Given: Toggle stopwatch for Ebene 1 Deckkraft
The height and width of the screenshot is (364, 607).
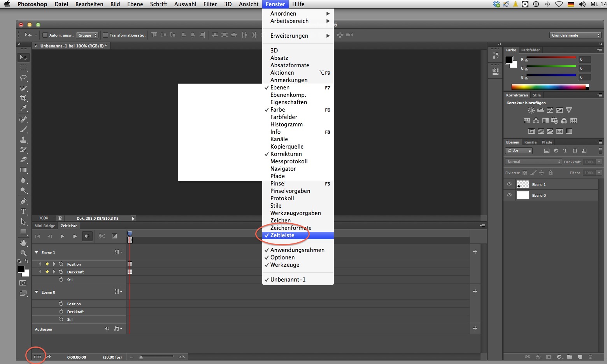Looking at the screenshot, I should [x=61, y=272].
